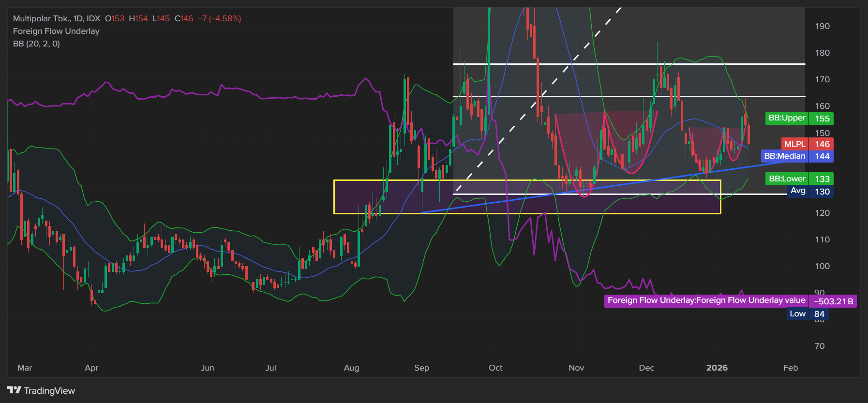Select the purple Foreign Flow Underlay value label
Screen dimensions: 868x403
click(x=706, y=300)
